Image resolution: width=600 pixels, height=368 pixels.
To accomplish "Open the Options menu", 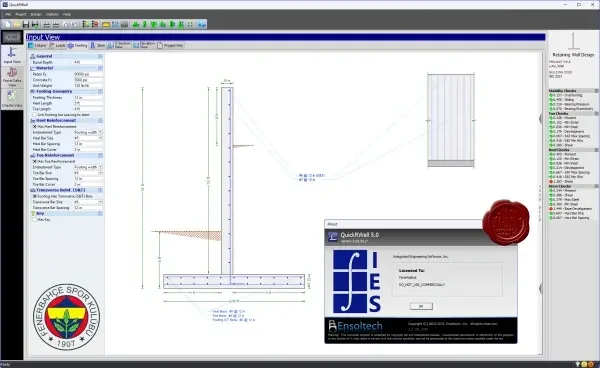I will click(x=52, y=14).
